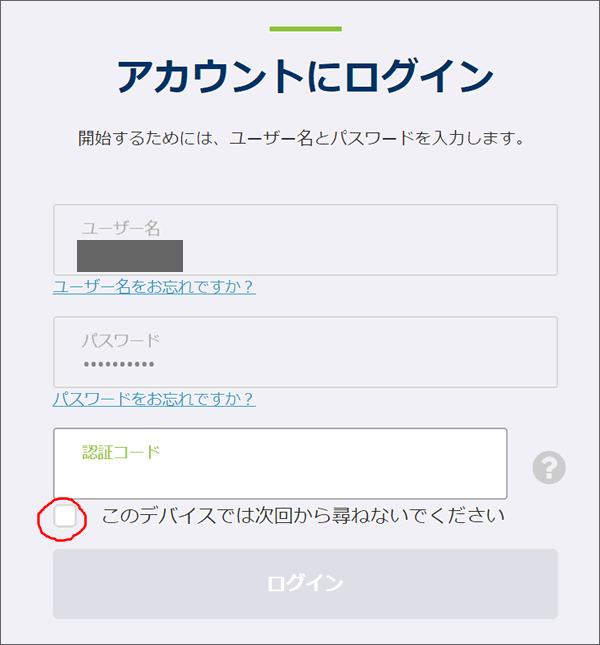Click the アカウントにログイン heading

(306, 76)
